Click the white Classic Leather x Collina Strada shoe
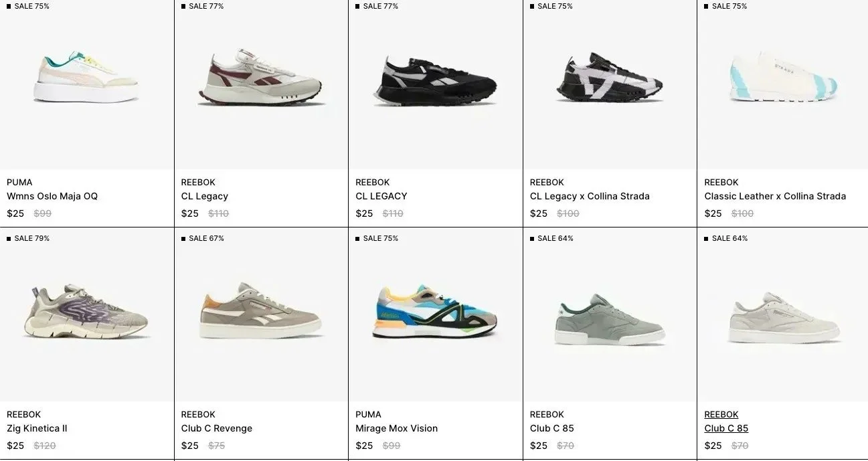The width and height of the screenshot is (868, 461). pyautogui.click(x=783, y=77)
